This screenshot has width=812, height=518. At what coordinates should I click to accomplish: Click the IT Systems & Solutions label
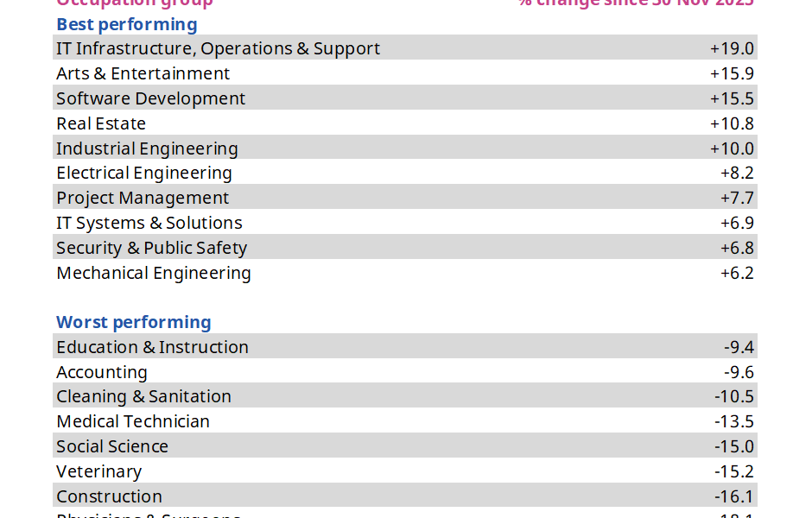(149, 223)
